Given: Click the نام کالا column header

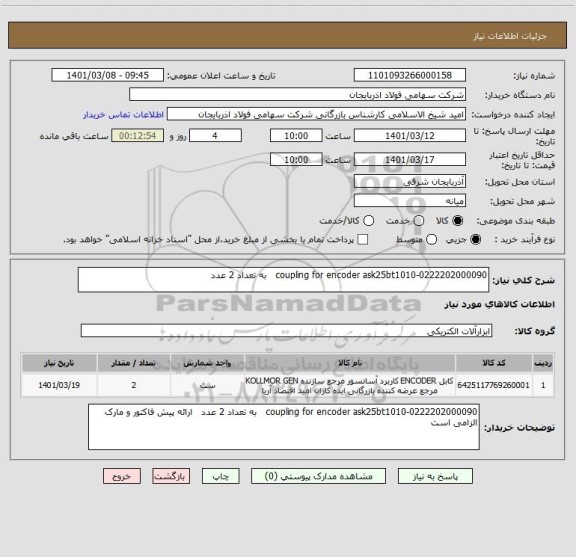Looking at the screenshot, I should coord(350,363).
